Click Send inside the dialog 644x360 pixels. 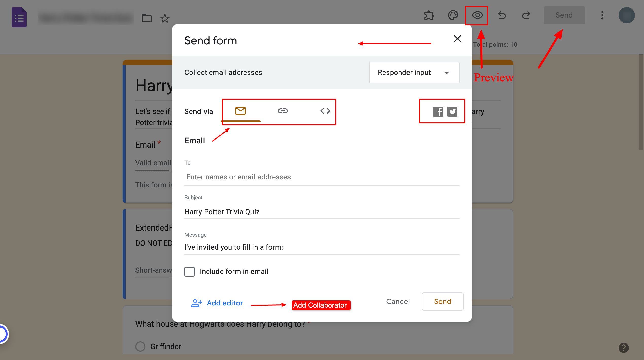443,302
